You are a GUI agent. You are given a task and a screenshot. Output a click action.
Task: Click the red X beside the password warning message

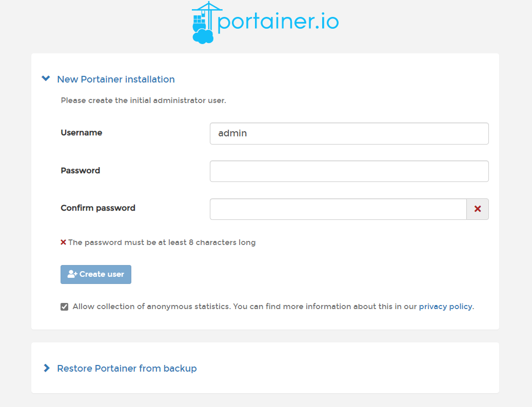[63, 242]
